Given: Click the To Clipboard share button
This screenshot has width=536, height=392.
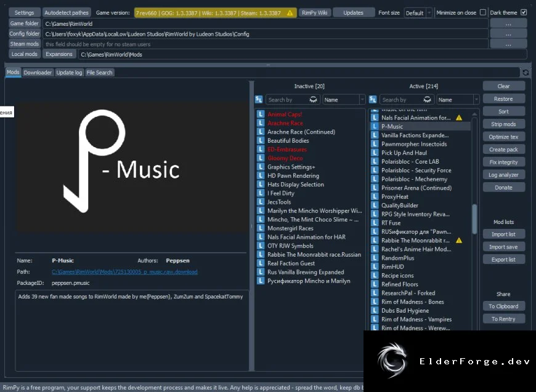Looking at the screenshot, I should [504, 306].
